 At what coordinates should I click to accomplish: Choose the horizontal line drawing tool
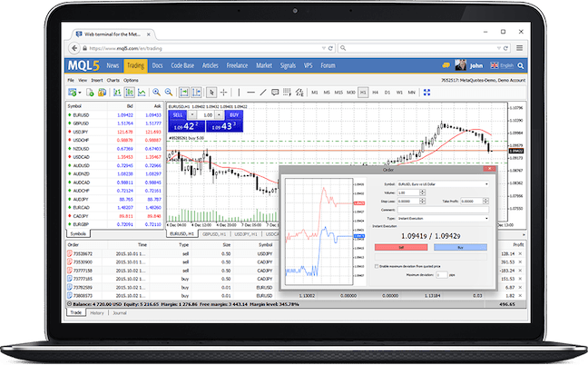click(250, 93)
